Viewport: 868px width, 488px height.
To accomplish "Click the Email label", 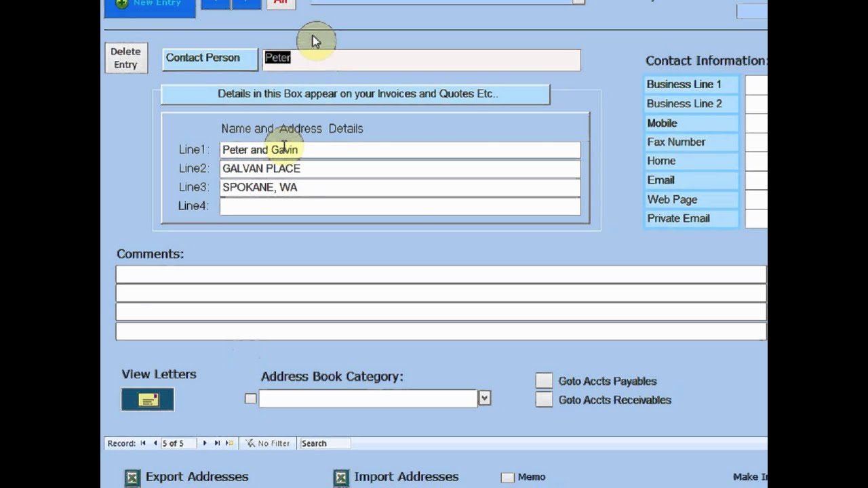I will 691,180.
